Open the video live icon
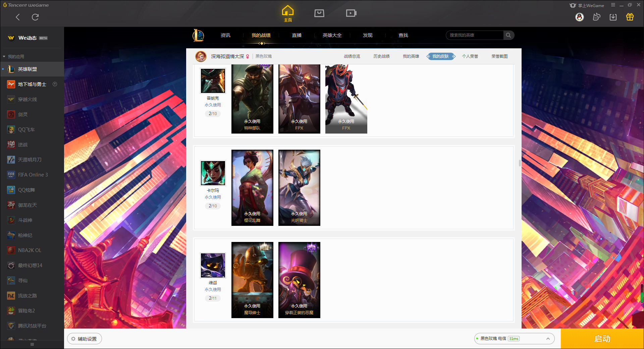Screen dimensions: 644x349 point(351,13)
